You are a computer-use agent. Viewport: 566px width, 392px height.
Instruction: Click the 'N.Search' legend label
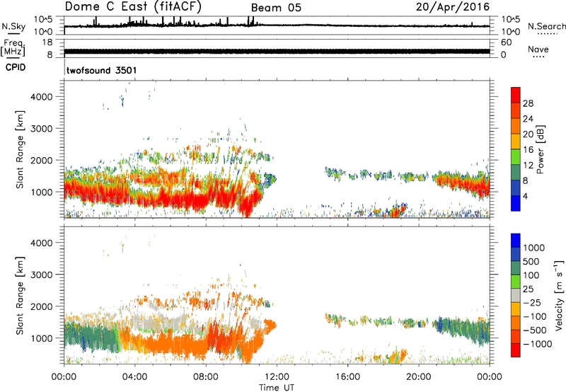[x=546, y=26]
